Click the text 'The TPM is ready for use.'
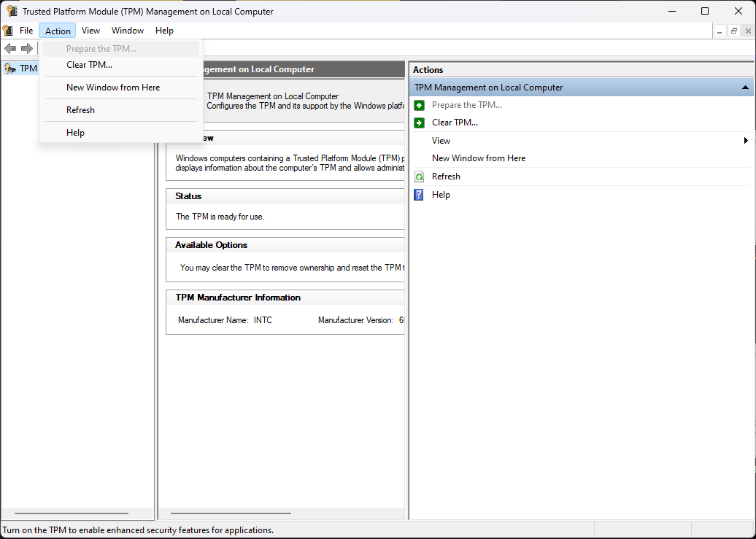756x539 pixels. coord(220,217)
